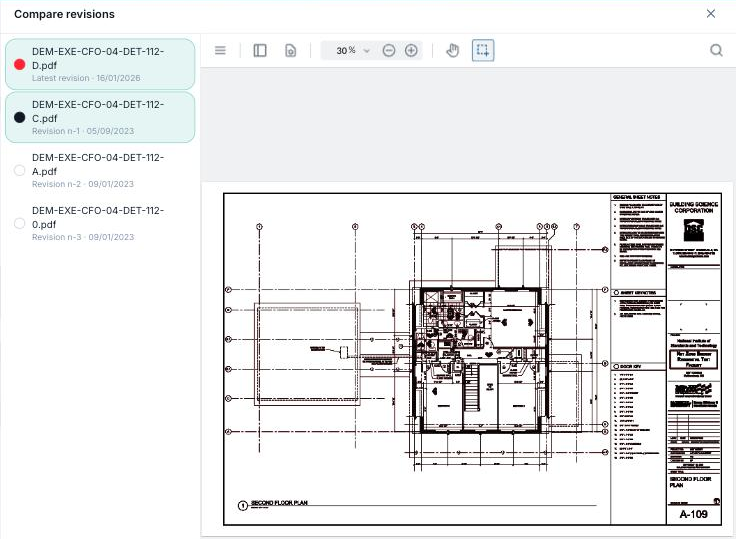Screen dimensions: 736x539
Task: Click the document page icon in toolbar
Action: click(x=291, y=50)
